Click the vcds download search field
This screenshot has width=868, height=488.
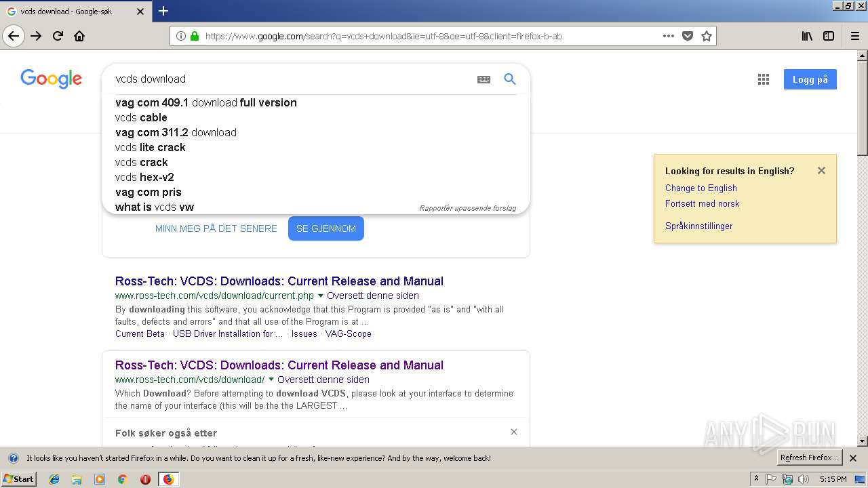(292, 79)
